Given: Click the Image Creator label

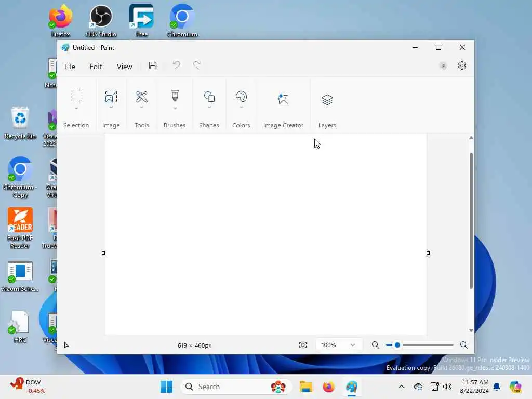Looking at the screenshot, I should [x=283, y=125].
